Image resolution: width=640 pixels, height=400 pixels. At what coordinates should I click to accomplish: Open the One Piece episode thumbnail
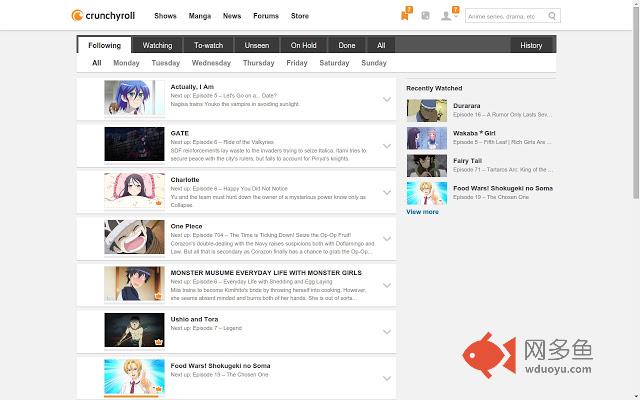coord(134,237)
